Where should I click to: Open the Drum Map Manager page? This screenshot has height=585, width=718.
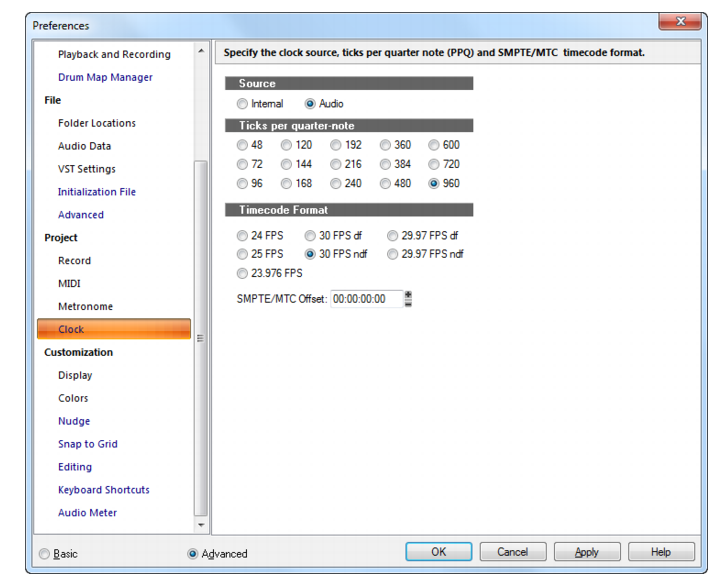[105, 77]
